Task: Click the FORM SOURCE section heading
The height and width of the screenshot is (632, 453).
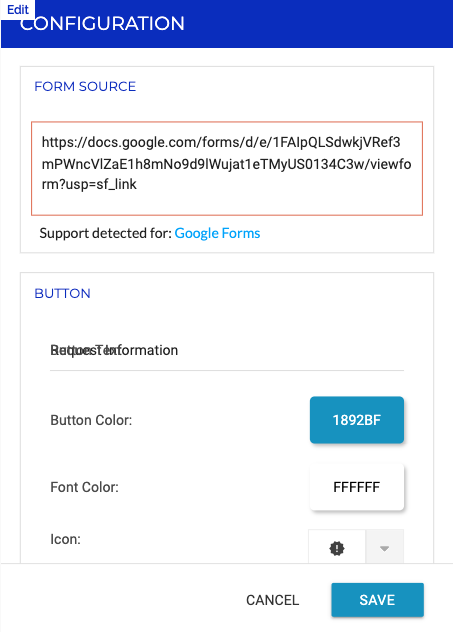Action: point(85,86)
